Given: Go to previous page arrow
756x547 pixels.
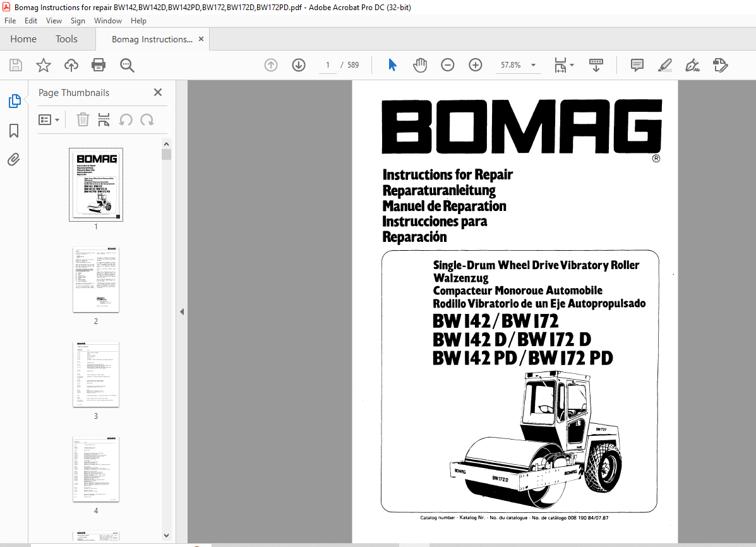Looking at the screenshot, I should point(271,65).
